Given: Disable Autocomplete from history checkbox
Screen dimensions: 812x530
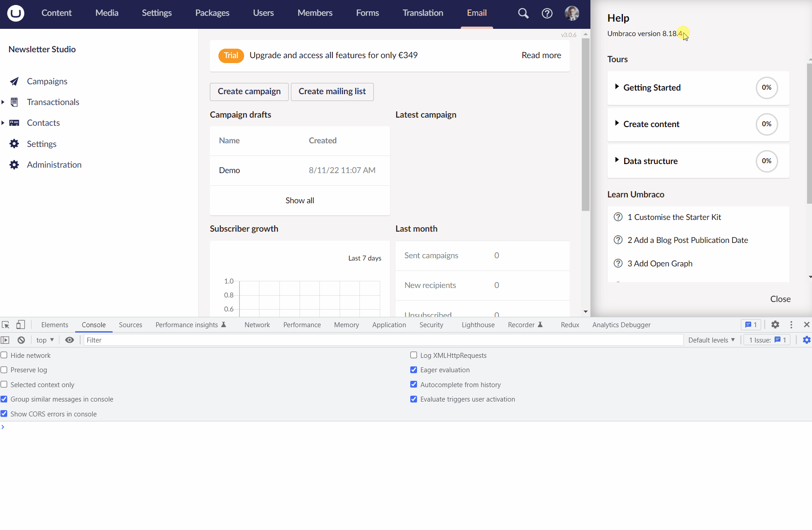Looking at the screenshot, I should [414, 384].
